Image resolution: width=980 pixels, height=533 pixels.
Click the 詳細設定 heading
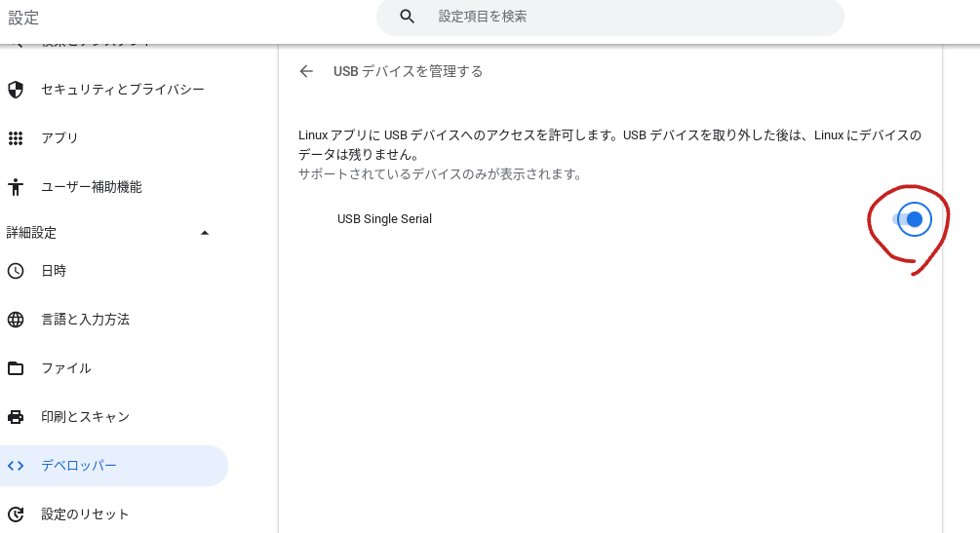[31, 233]
